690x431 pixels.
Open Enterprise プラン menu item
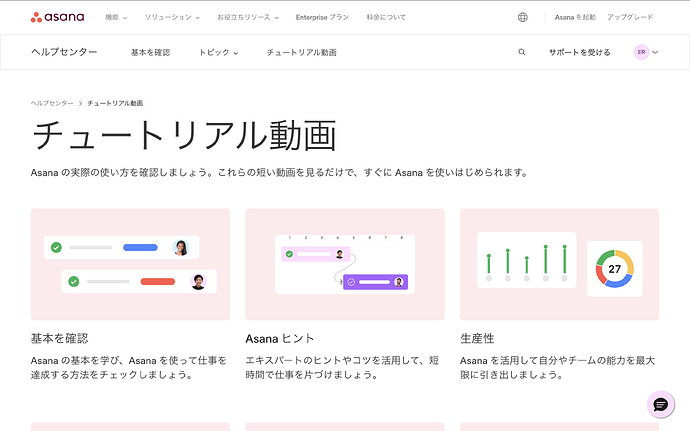coord(322,17)
